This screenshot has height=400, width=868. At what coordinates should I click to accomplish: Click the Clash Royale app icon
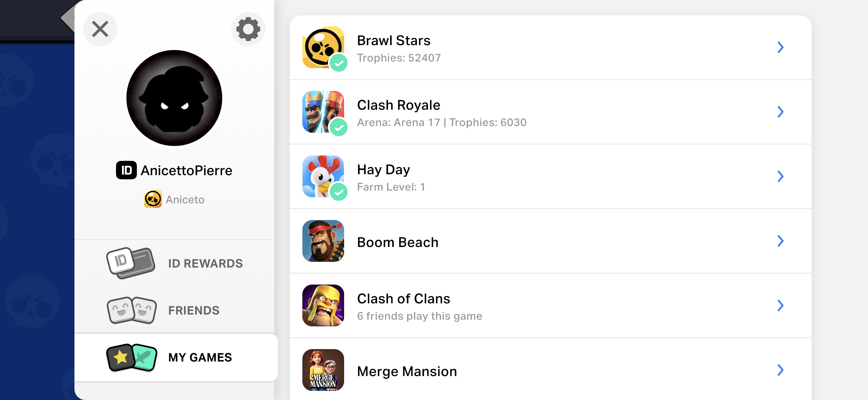click(x=323, y=112)
